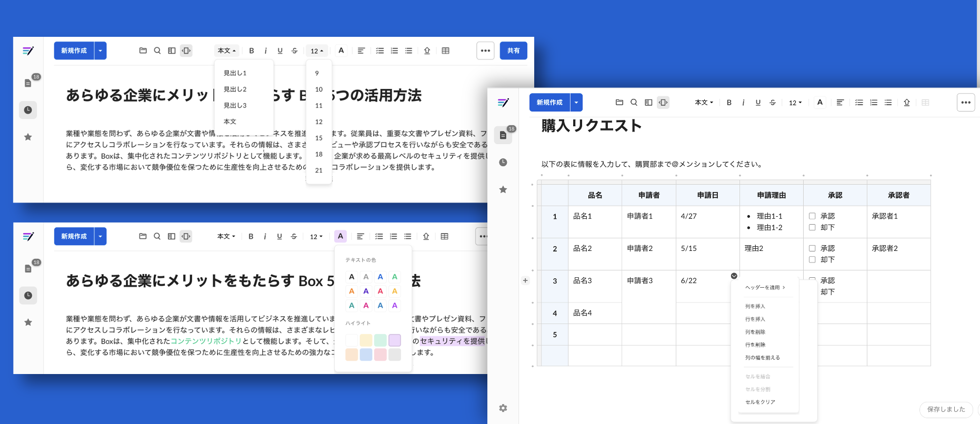Open the 12 font size dropdown in the color palette window

(316, 236)
